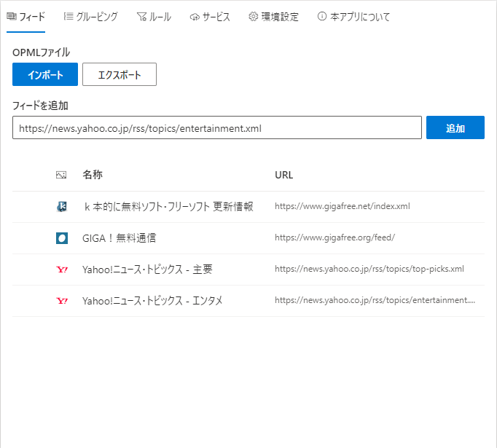
Task: Click the GIGA！無料通信 feed favicon
Action: pos(62,238)
